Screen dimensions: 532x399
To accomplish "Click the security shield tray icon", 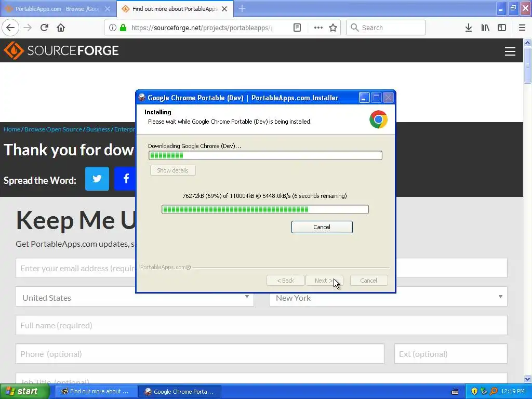I will pyautogui.click(x=474, y=391).
